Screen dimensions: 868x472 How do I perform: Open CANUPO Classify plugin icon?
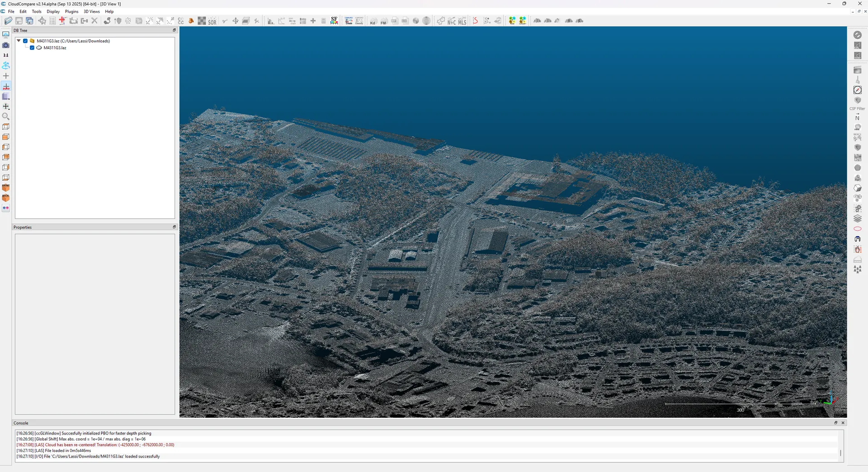pyautogui.click(x=359, y=21)
